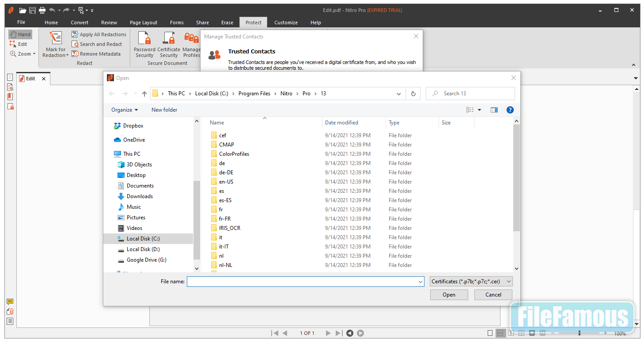Switch to the Review ribbon tab
Image resolution: width=644 pixels, height=342 pixels.
click(109, 23)
